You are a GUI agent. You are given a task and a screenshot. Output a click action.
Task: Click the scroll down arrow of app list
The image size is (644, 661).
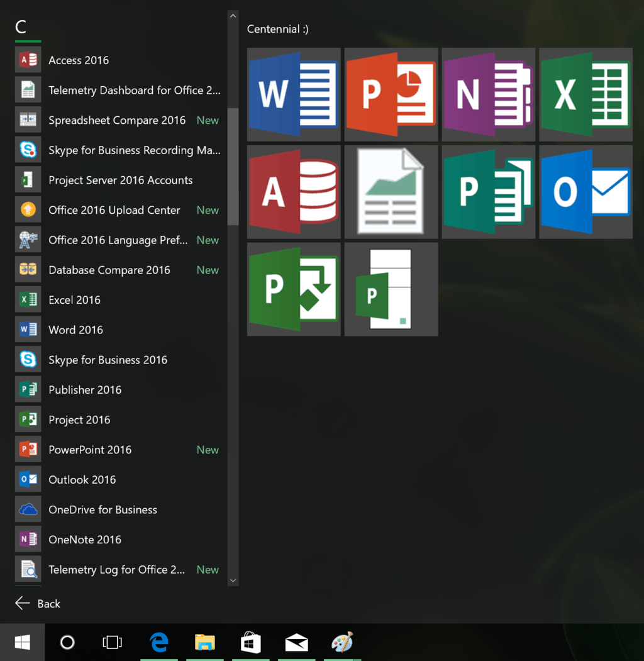point(233,580)
